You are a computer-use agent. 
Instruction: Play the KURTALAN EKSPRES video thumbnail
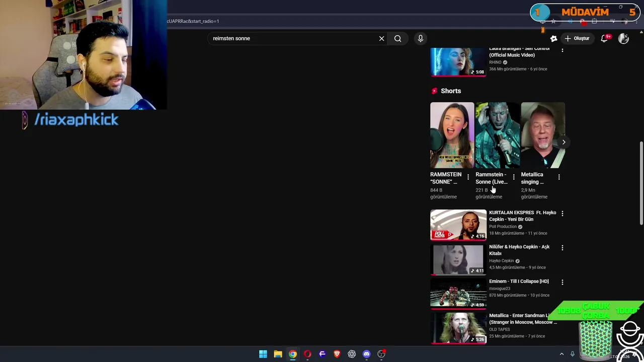pos(458,225)
